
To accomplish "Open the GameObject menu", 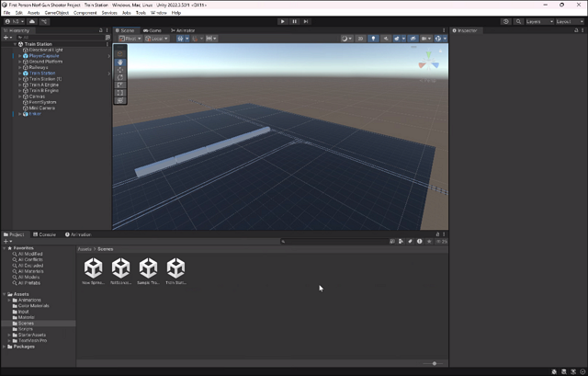I will click(57, 13).
